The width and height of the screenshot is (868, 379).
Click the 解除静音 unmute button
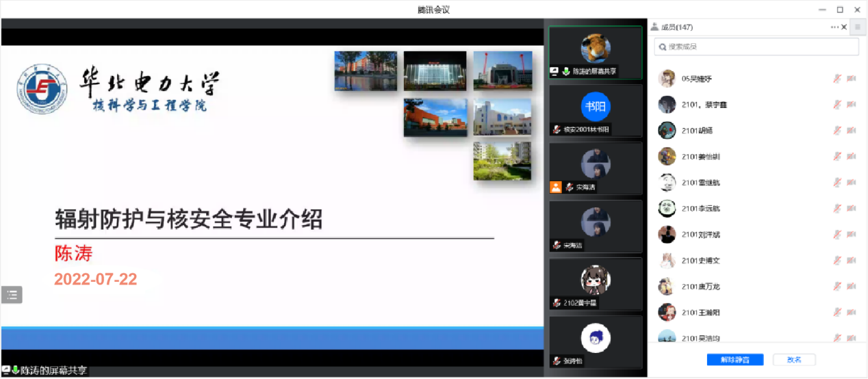pyautogui.click(x=735, y=360)
